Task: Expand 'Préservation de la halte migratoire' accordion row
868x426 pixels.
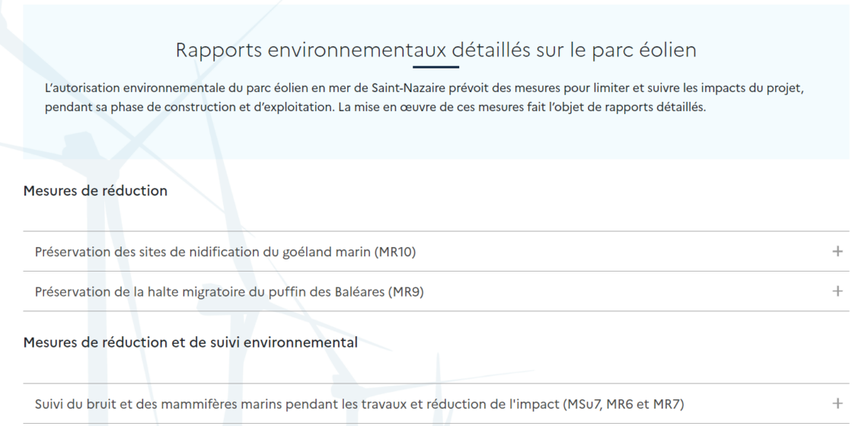Action: (x=436, y=291)
